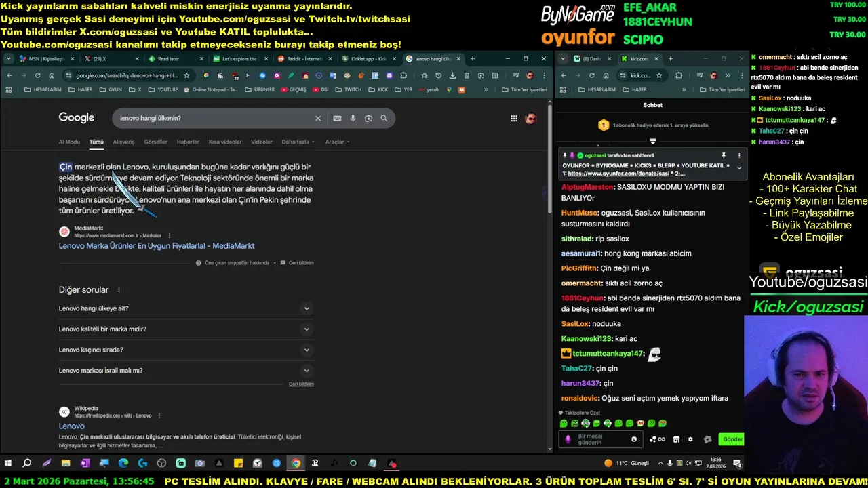The image size is (868, 488).
Task: Open the Wikipedia 'Lenovo' result link
Action: pyautogui.click(x=71, y=426)
